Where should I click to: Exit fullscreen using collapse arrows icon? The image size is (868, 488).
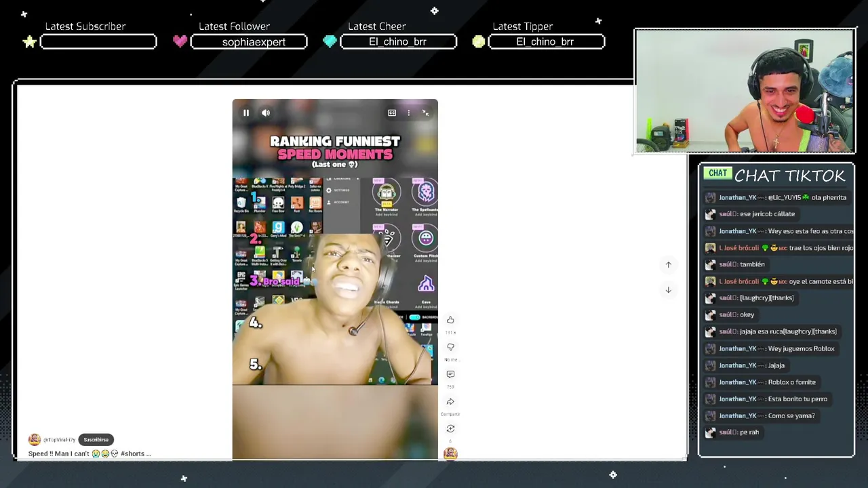point(425,113)
